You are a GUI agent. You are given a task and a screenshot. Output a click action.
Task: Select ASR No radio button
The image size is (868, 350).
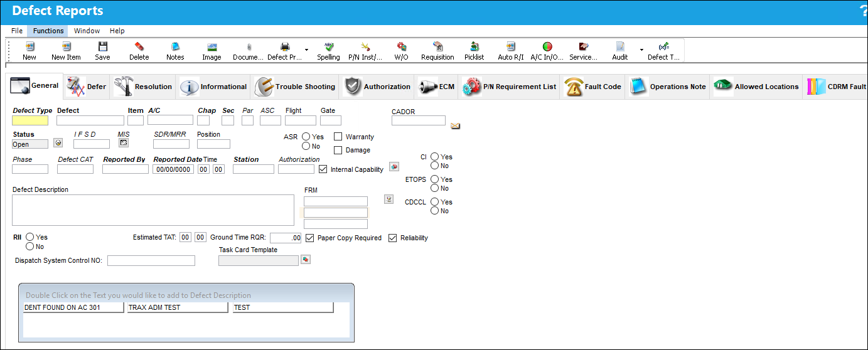point(306,146)
